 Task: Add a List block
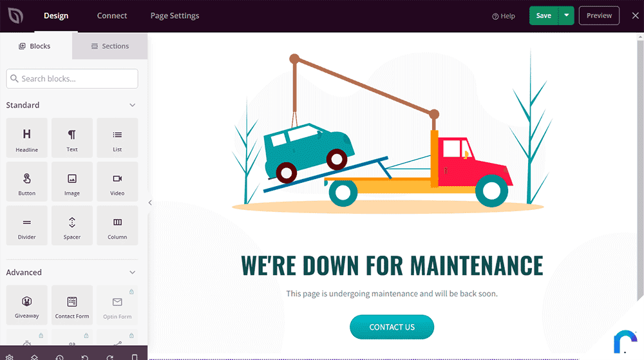[117, 138]
